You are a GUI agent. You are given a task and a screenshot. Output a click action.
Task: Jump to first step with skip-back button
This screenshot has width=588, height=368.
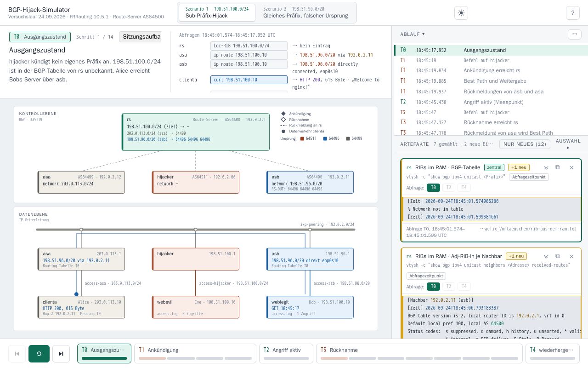17,354
